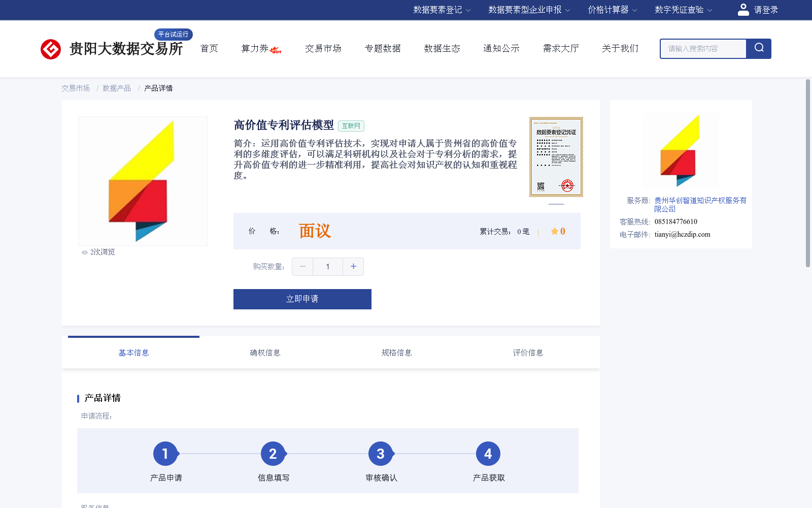Click the search input field
This screenshot has width=812, height=508.
(x=703, y=49)
